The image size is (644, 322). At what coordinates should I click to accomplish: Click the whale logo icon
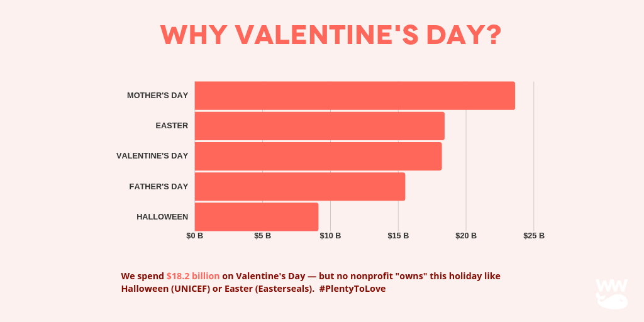(x=611, y=294)
